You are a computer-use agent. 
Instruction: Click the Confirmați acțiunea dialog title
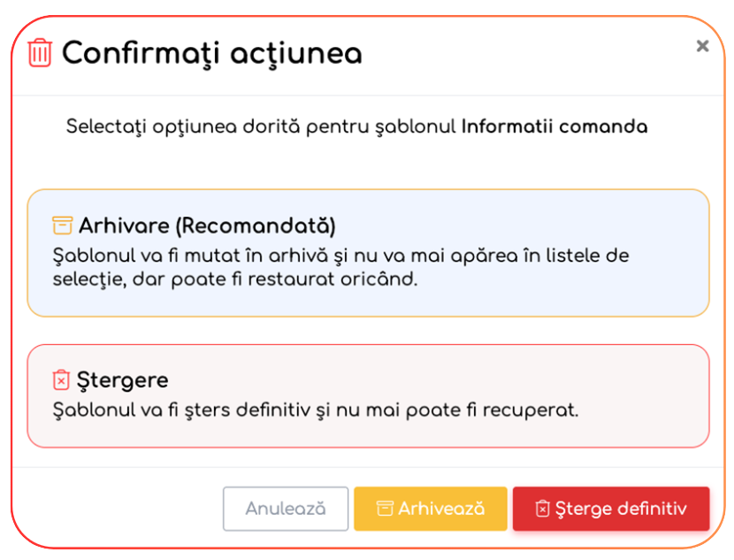pos(212,53)
